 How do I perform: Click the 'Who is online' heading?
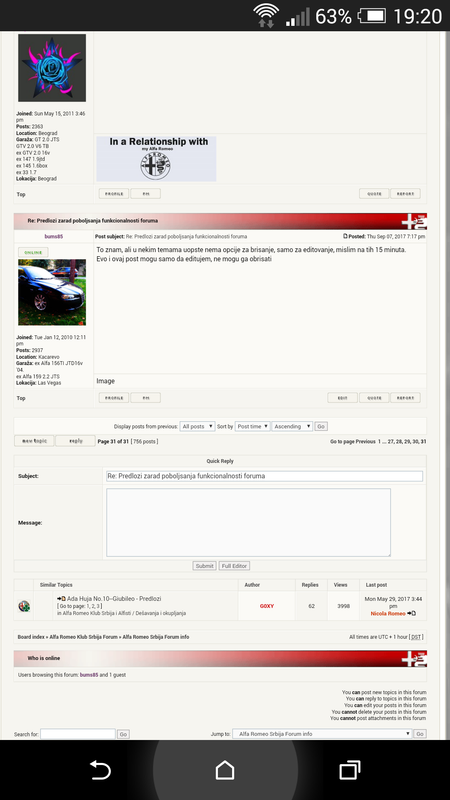tap(44, 658)
